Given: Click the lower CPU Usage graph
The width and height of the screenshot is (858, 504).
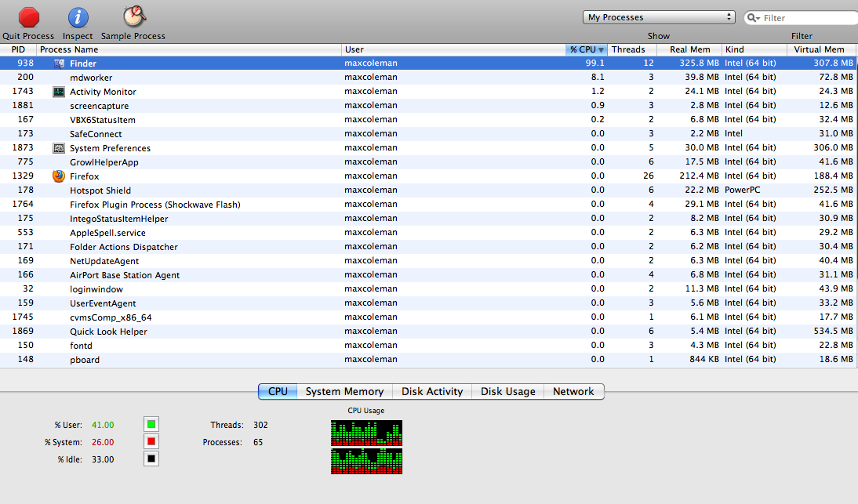Looking at the screenshot, I should [366, 461].
